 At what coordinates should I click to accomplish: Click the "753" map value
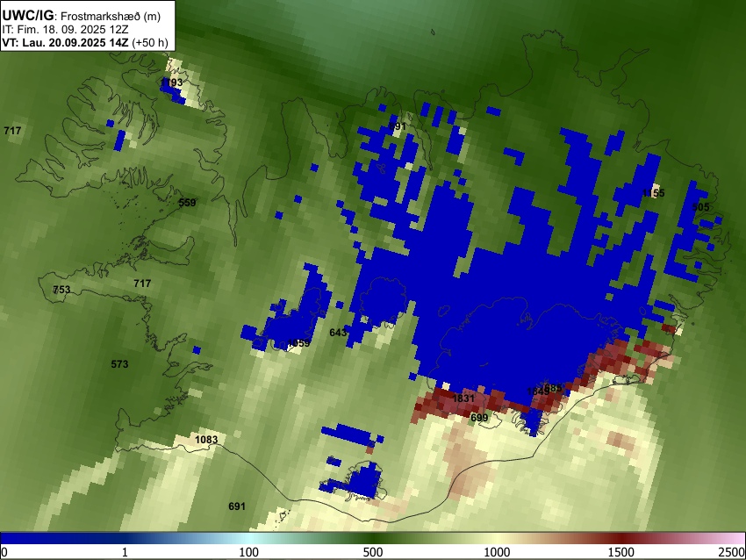(61, 290)
